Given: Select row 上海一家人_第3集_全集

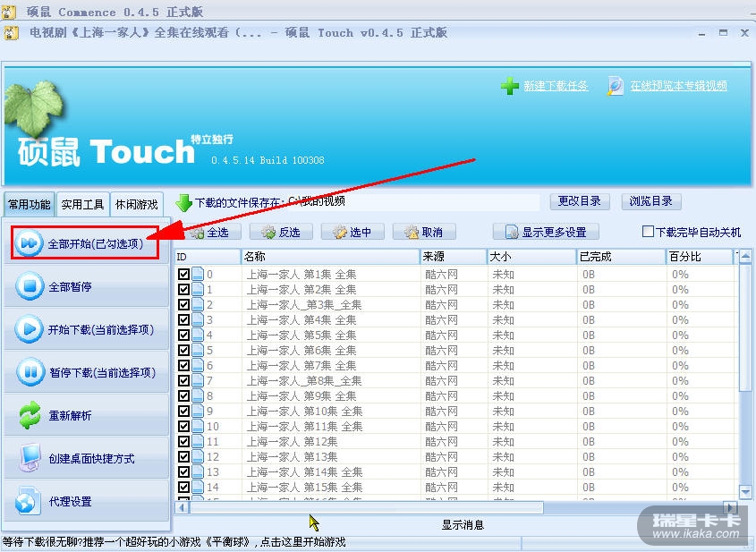Looking at the screenshot, I should pos(455,305).
